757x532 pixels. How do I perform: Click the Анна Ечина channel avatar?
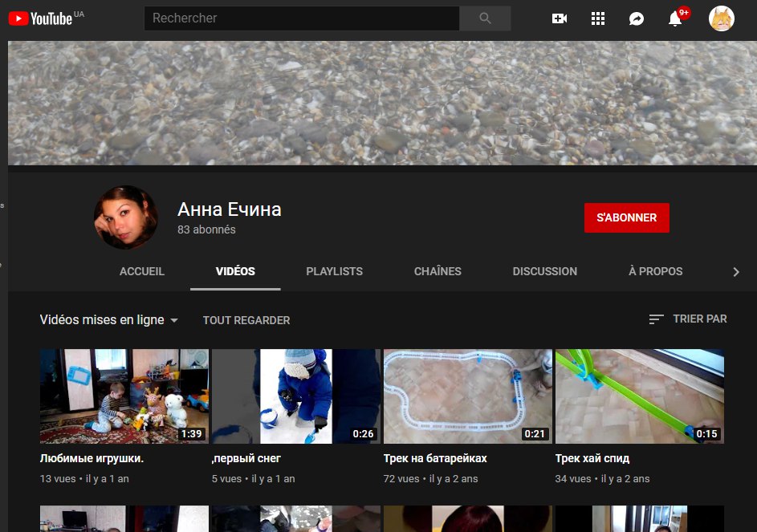[x=125, y=217]
